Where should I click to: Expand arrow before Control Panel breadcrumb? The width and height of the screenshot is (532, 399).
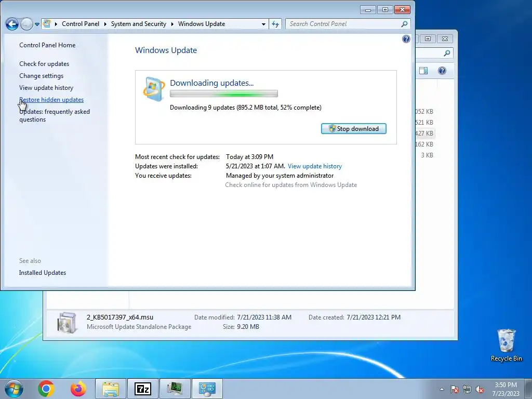[x=56, y=24]
